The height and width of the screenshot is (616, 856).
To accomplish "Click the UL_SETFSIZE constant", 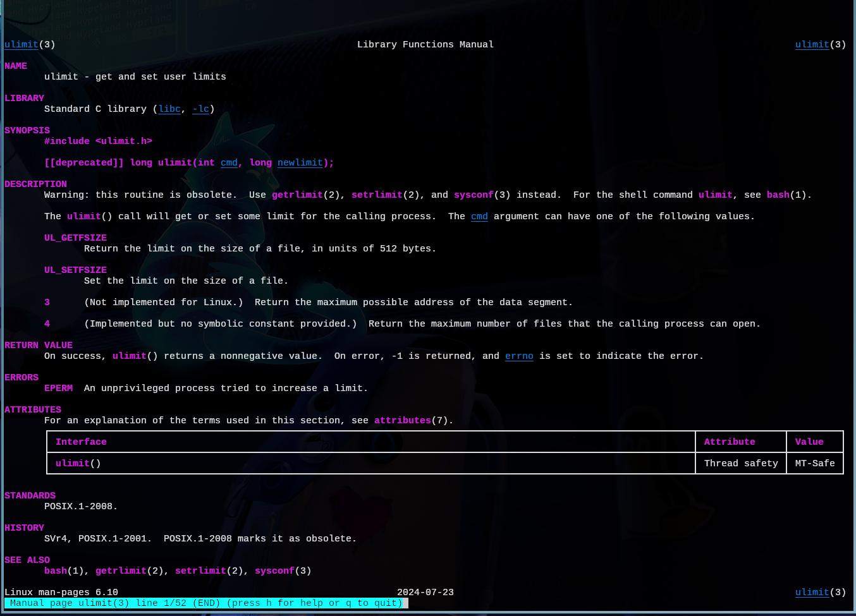I will 75,270.
